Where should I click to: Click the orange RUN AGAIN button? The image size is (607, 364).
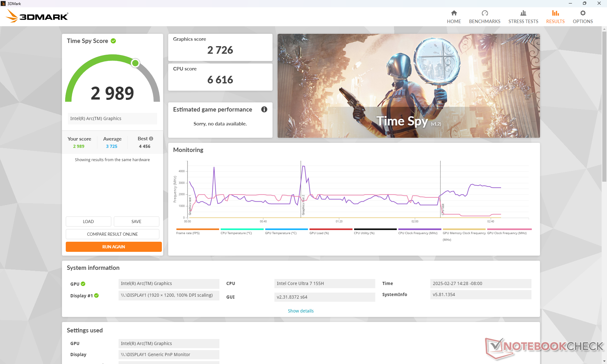[x=113, y=247]
